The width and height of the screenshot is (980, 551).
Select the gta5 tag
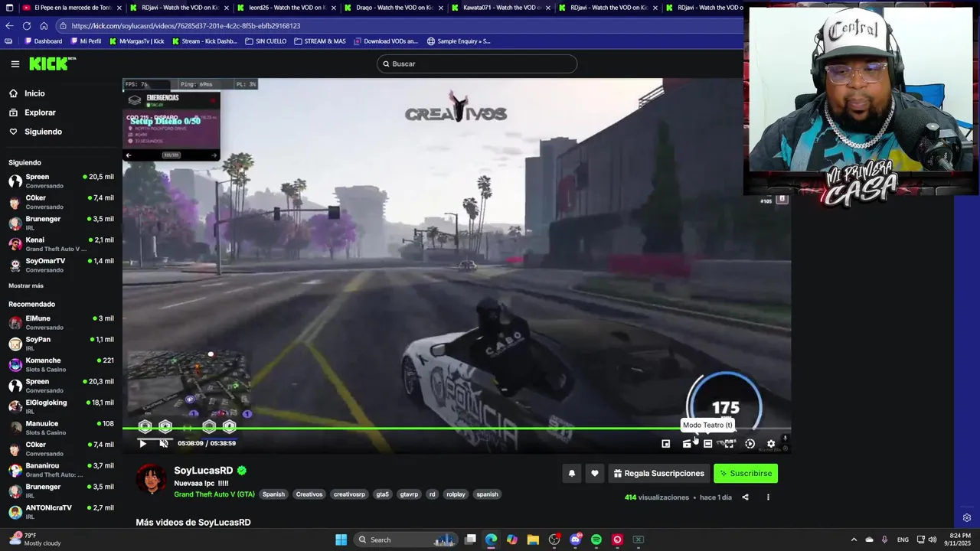click(383, 494)
